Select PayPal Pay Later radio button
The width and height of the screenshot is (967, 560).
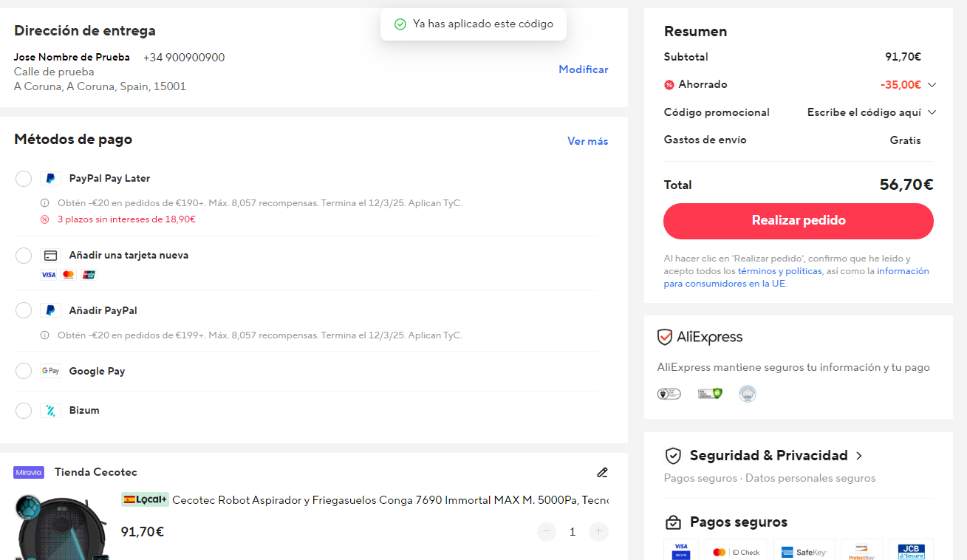pos(24,179)
